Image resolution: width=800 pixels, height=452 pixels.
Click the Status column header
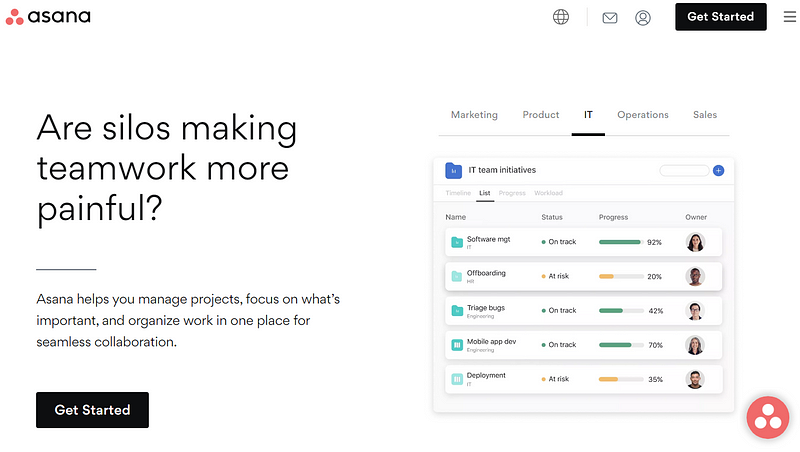tap(552, 217)
